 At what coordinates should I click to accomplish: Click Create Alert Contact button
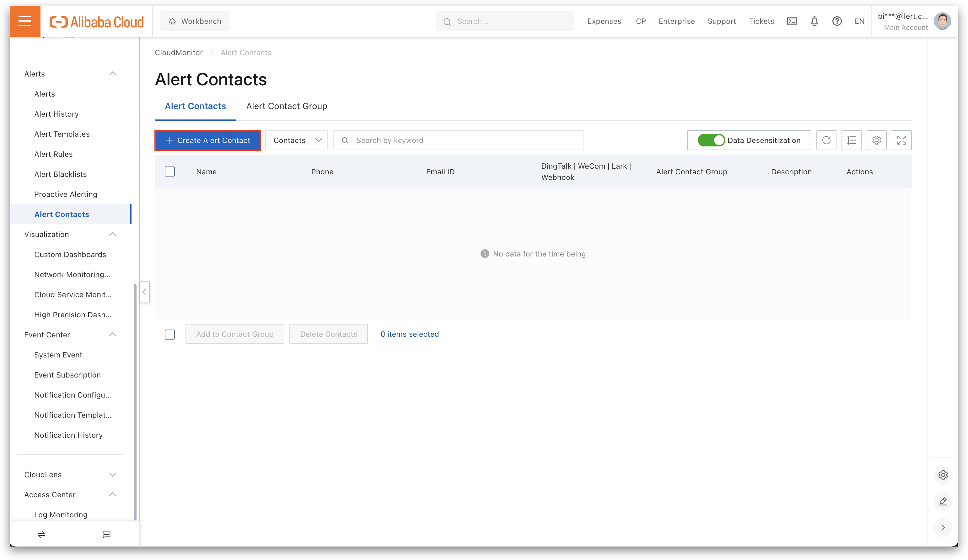pos(208,140)
